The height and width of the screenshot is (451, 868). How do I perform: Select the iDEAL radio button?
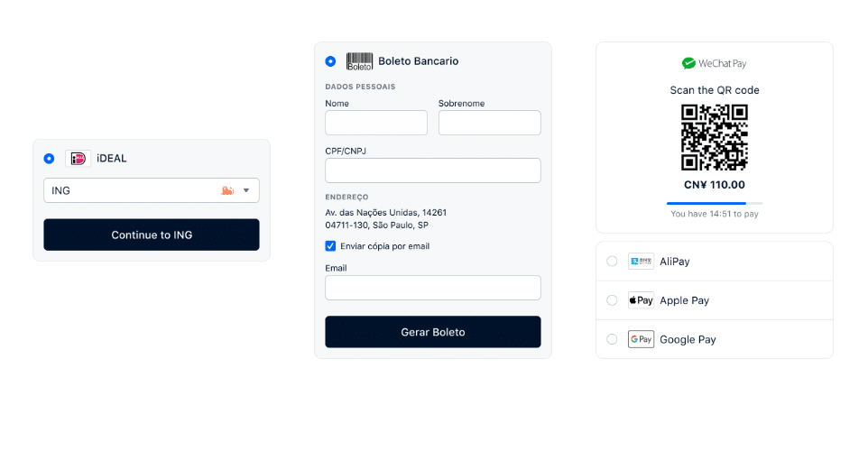point(49,159)
